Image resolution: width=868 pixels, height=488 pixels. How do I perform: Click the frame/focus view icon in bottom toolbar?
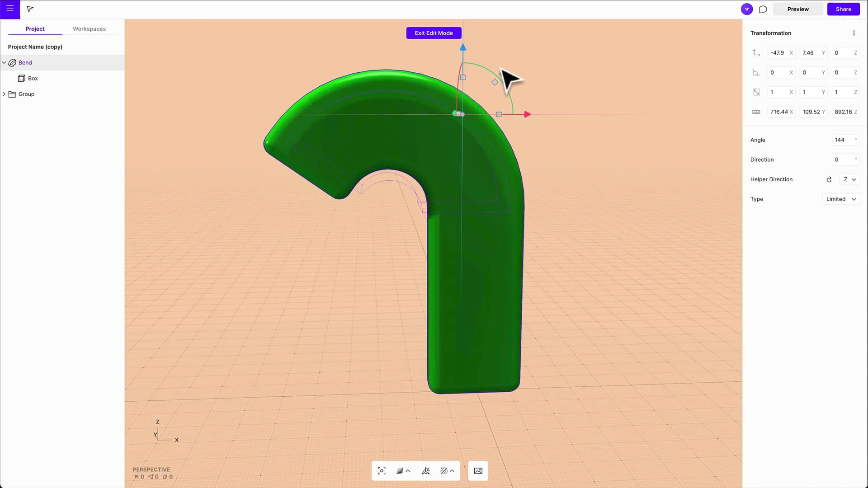(x=381, y=470)
